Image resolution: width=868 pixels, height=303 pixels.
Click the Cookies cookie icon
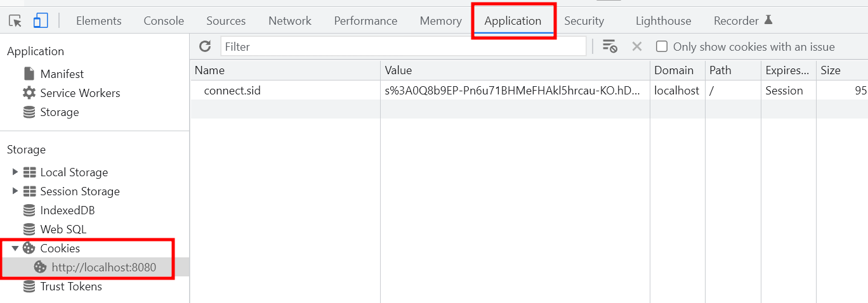tap(29, 248)
